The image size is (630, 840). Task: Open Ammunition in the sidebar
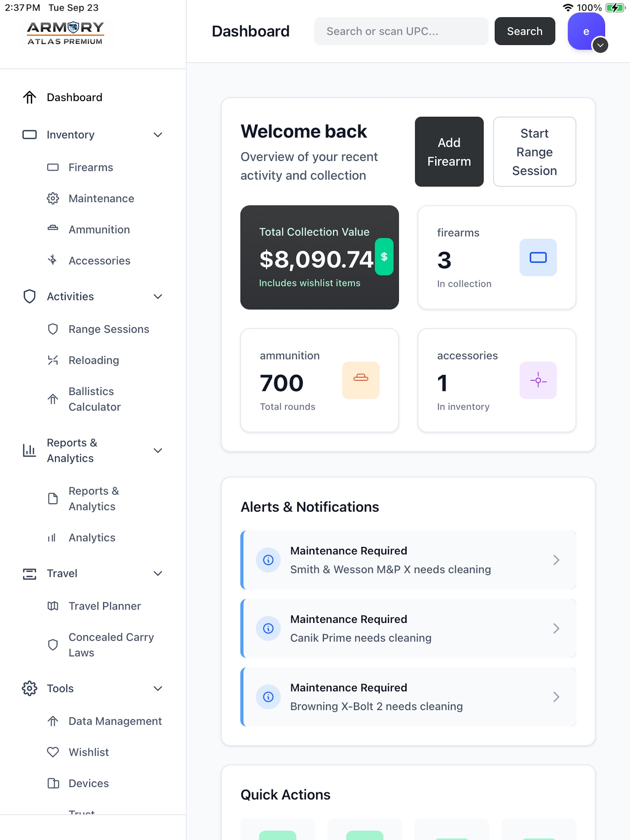pyautogui.click(x=99, y=230)
